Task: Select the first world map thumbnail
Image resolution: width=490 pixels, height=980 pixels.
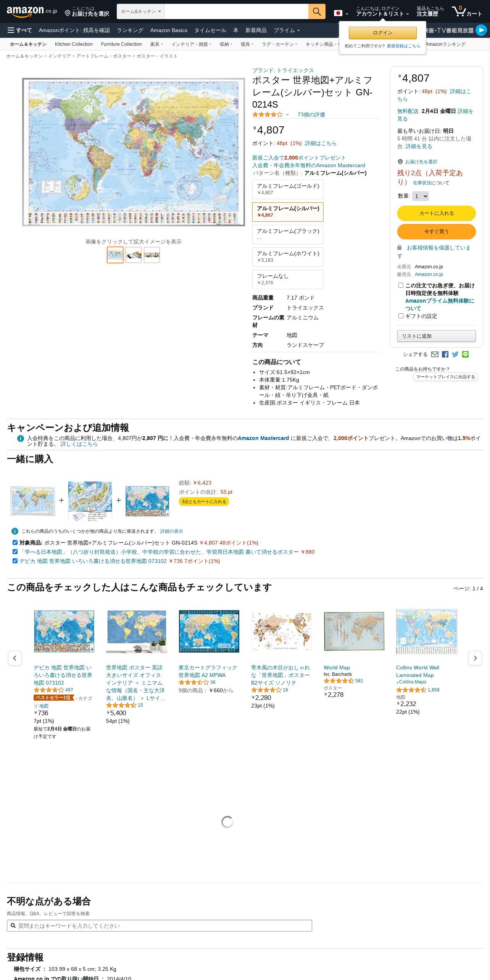Action: coord(115,255)
